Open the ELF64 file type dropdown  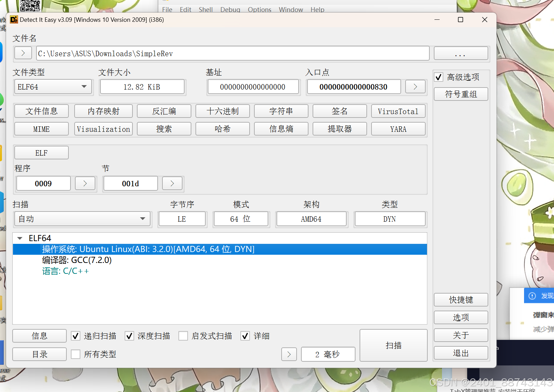53,87
